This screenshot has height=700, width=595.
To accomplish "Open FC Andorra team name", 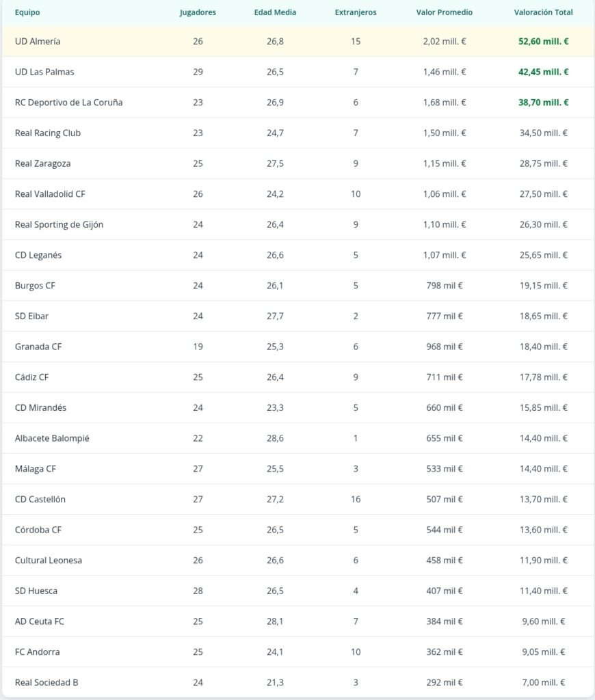I will [37, 651].
